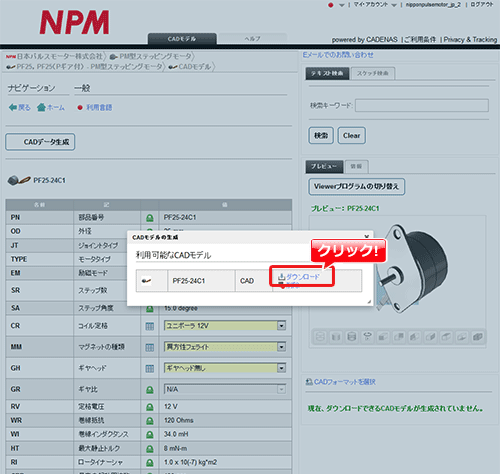
Task: Click the 15.0 degree value
Action: pos(181,309)
